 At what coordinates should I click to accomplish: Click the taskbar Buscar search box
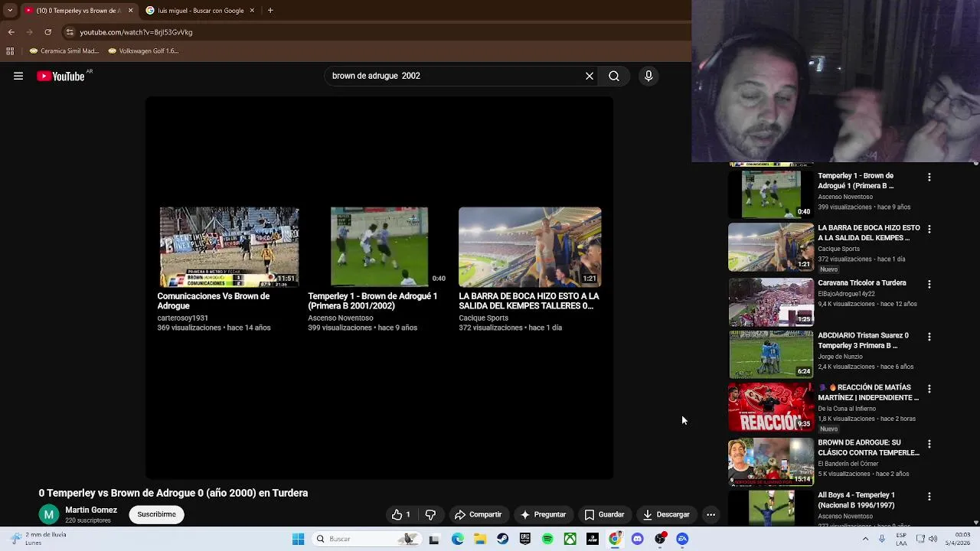pos(369,539)
